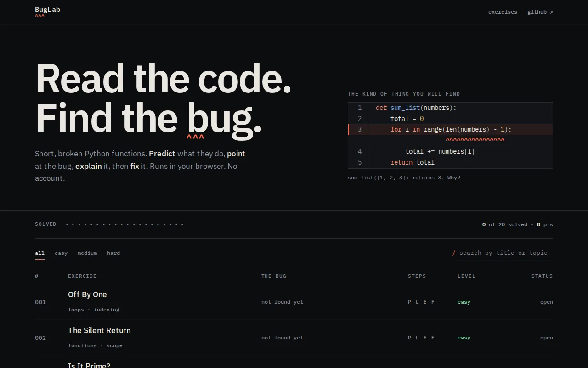Click the LEVEL column header
The image size is (588, 368).
pyautogui.click(x=466, y=276)
